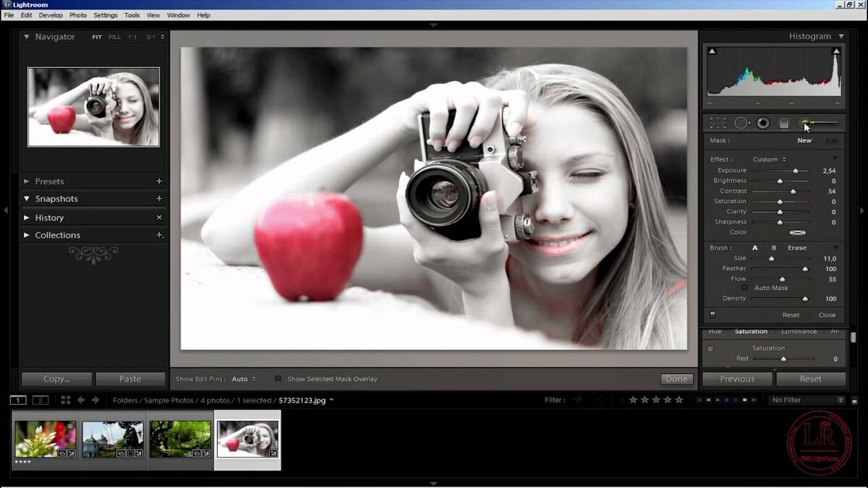The width and height of the screenshot is (868, 488).
Task: Expand the Presets panel
Action: [27, 181]
